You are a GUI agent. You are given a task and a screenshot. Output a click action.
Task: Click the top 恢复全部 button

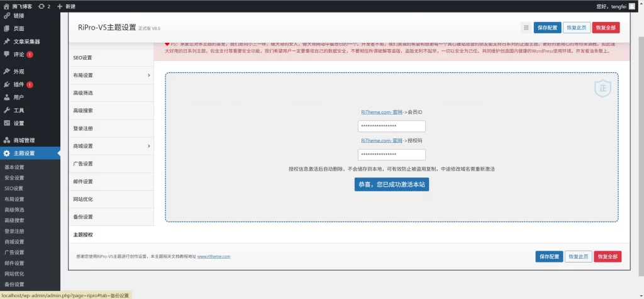606,28
